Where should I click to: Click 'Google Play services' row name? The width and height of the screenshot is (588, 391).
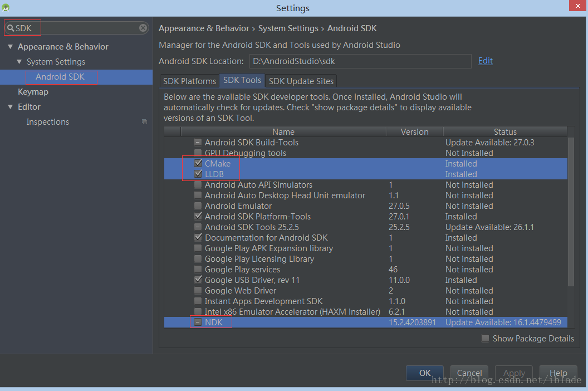pos(242,270)
